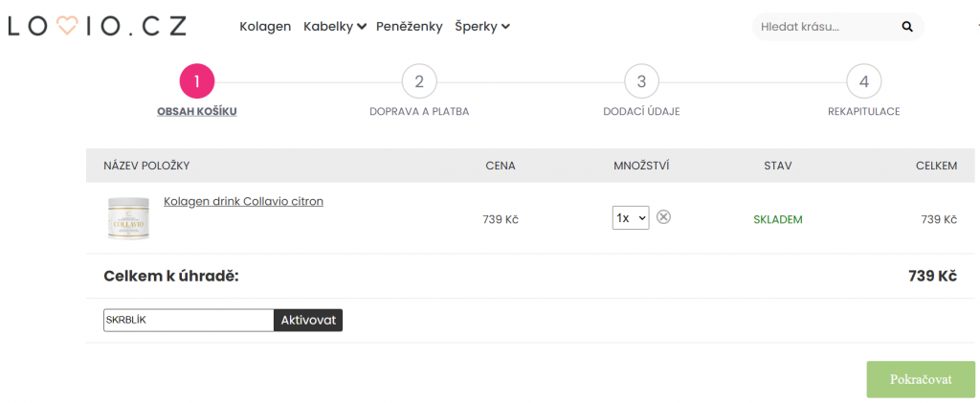The width and height of the screenshot is (980, 403).
Task: Remove Collavio item with the X icon
Action: click(x=664, y=216)
